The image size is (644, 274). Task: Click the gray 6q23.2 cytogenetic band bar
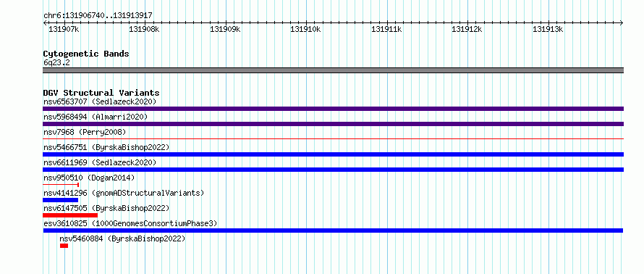point(333,70)
